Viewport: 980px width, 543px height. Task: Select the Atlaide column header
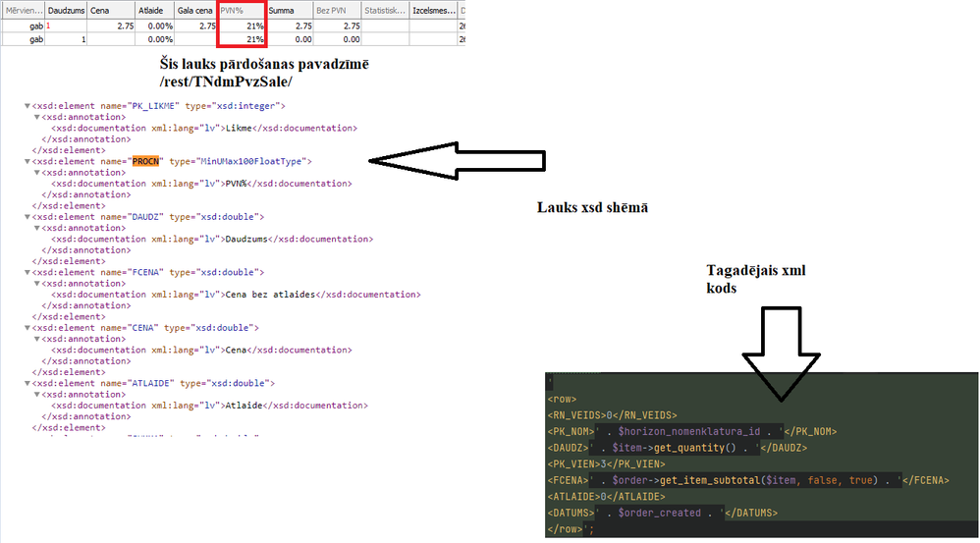coord(154,11)
